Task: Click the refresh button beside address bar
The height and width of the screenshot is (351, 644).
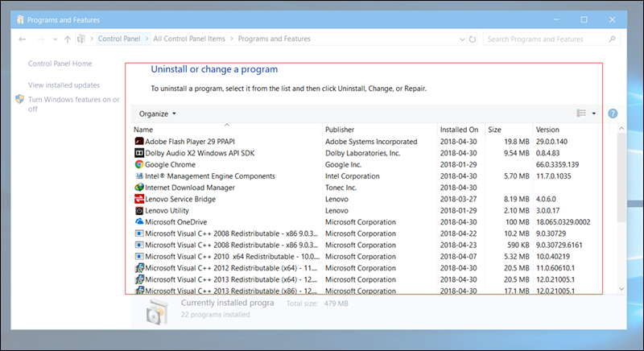Action: (473, 39)
